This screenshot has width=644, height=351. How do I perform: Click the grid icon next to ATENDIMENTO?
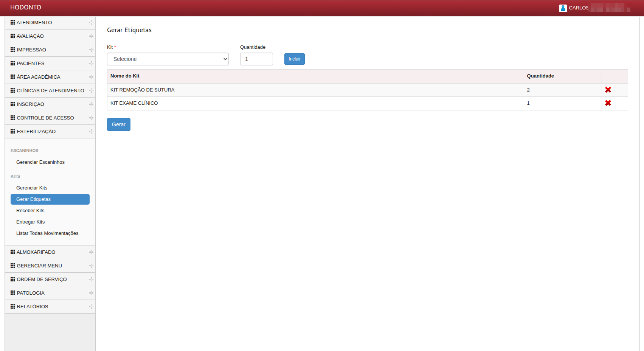13,22
